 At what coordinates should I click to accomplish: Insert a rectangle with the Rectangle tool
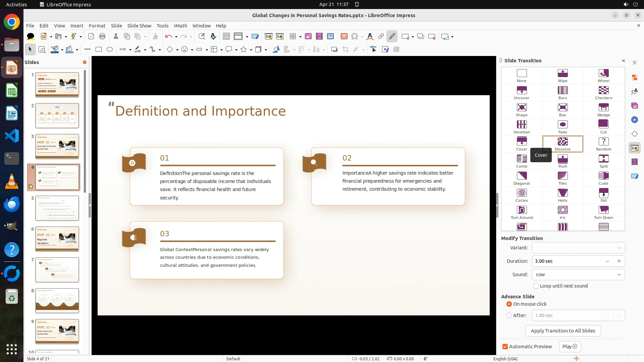(98, 50)
